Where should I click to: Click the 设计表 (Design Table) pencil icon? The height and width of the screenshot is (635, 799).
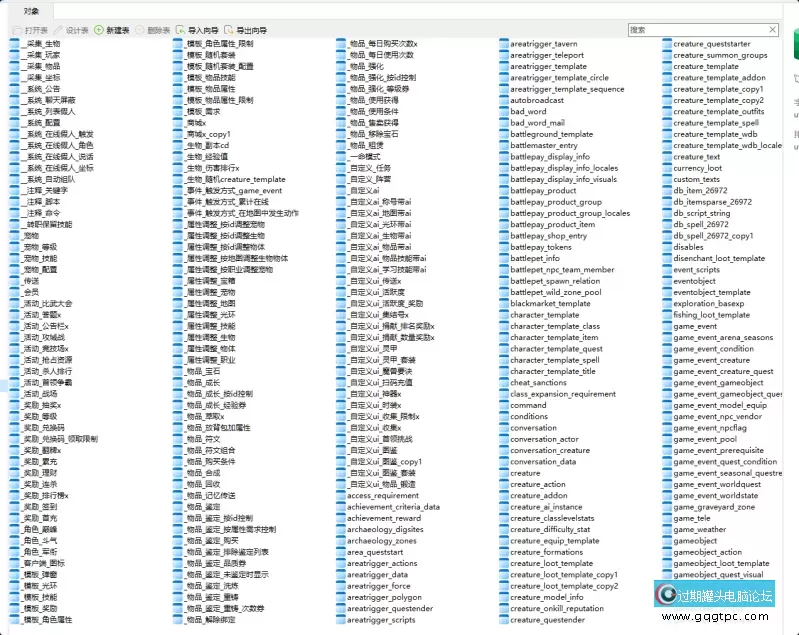pos(58,30)
